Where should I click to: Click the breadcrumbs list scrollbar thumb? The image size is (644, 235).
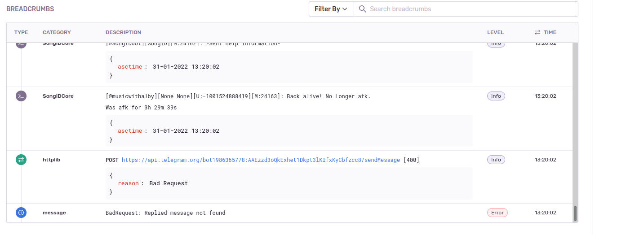[575, 213]
